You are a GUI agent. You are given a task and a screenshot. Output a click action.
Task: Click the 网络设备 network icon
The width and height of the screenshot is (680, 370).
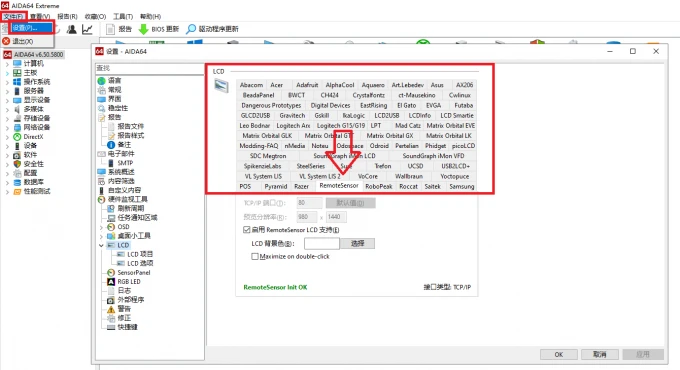point(17,128)
